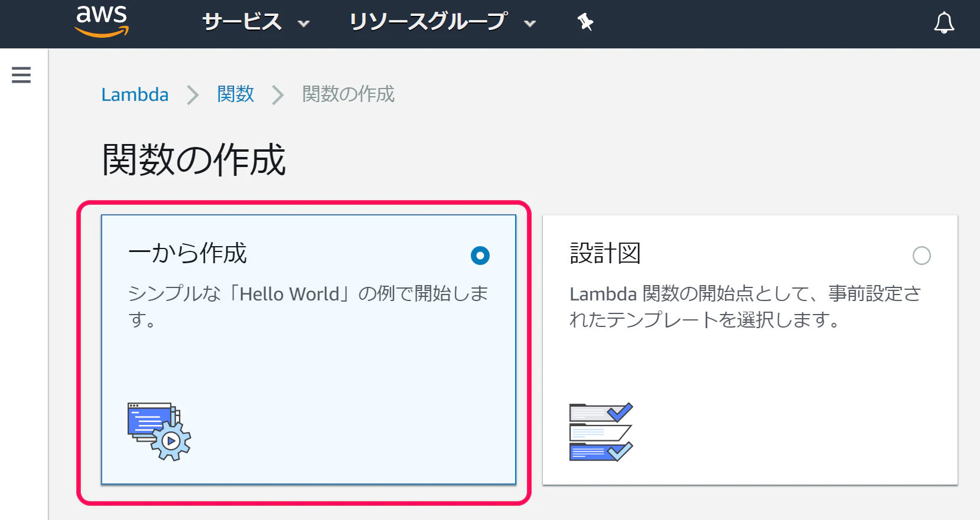Image resolution: width=980 pixels, height=520 pixels.
Task: Go to 関数 breadcrumb link
Action: click(x=236, y=94)
